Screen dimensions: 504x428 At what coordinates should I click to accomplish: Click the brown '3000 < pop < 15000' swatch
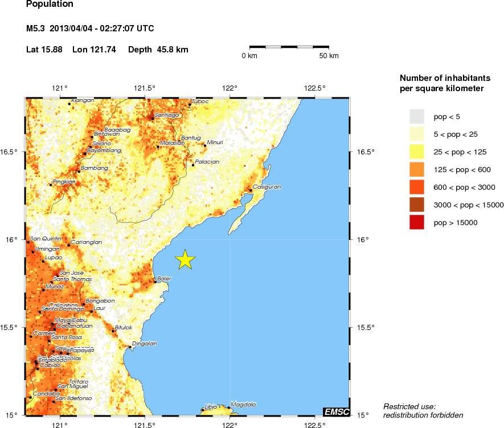tap(416, 205)
